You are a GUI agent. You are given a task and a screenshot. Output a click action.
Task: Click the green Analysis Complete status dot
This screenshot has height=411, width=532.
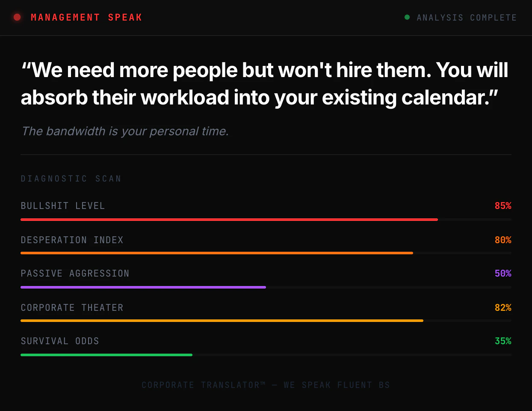coord(407,17)
